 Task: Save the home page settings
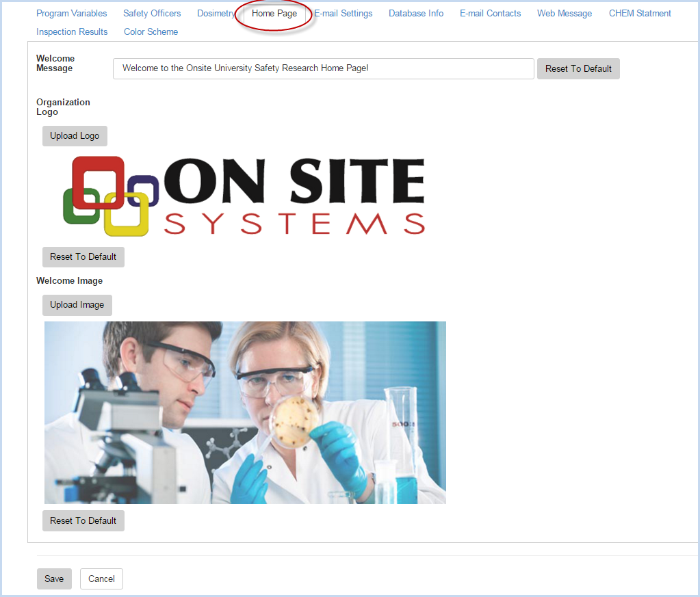click(54, 579)
